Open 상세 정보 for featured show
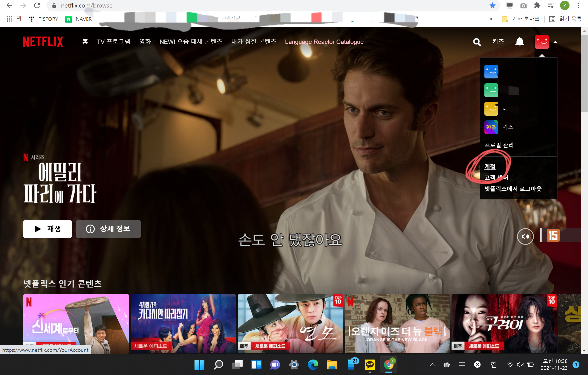588x375 pixels. (108, 229)
